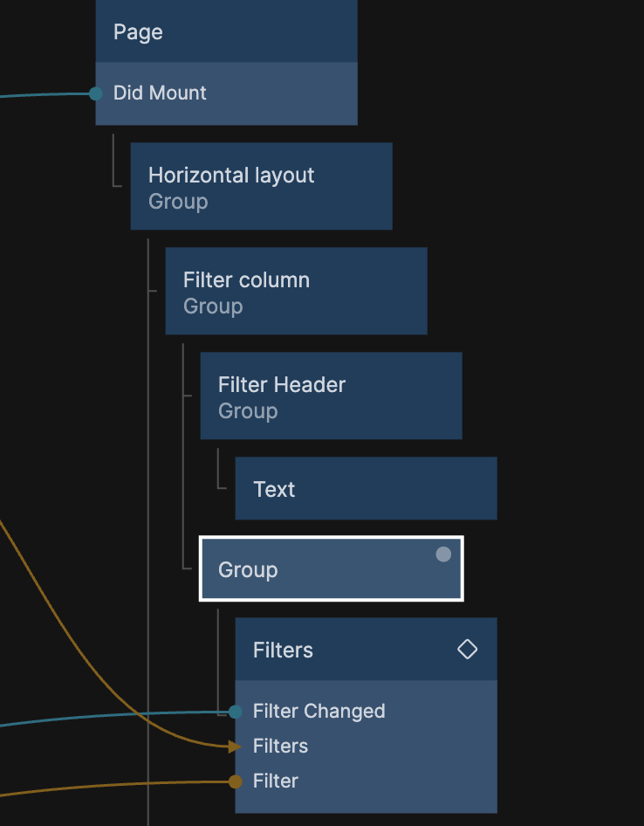Click the teal Filter Changed port dot
The width and height of the screenshot is (644, 826).
click(235, 712)
